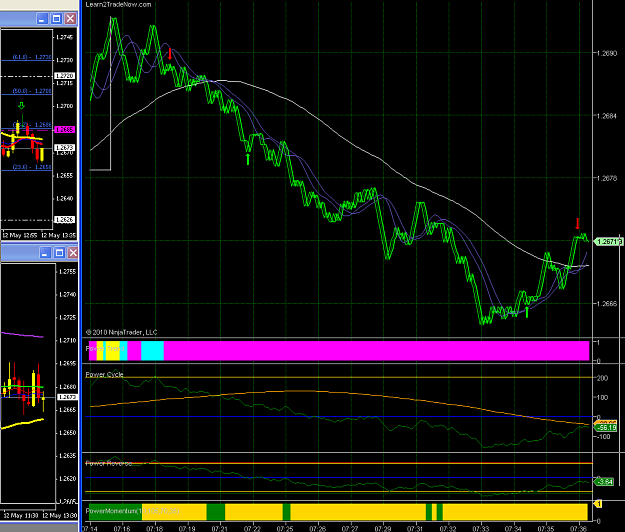Select the Power Cycle indicator label
Viewport: 625px width, 532px height.
click(x=104, y=375)
